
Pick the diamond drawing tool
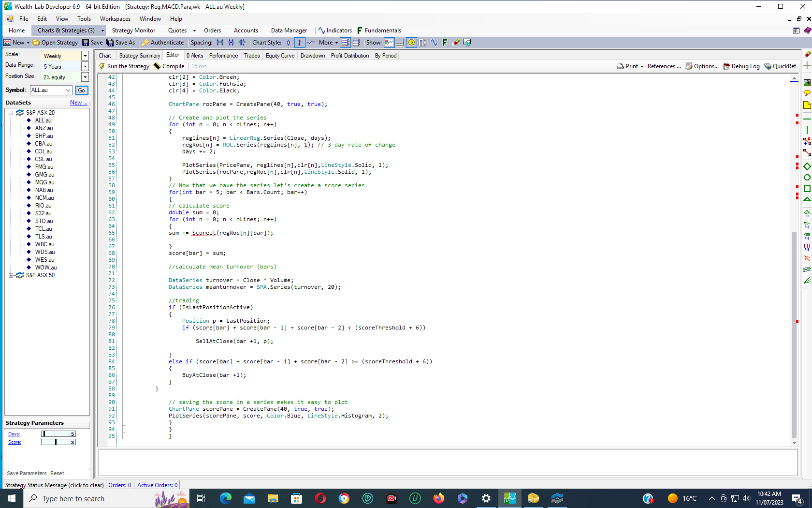[807, 166]
